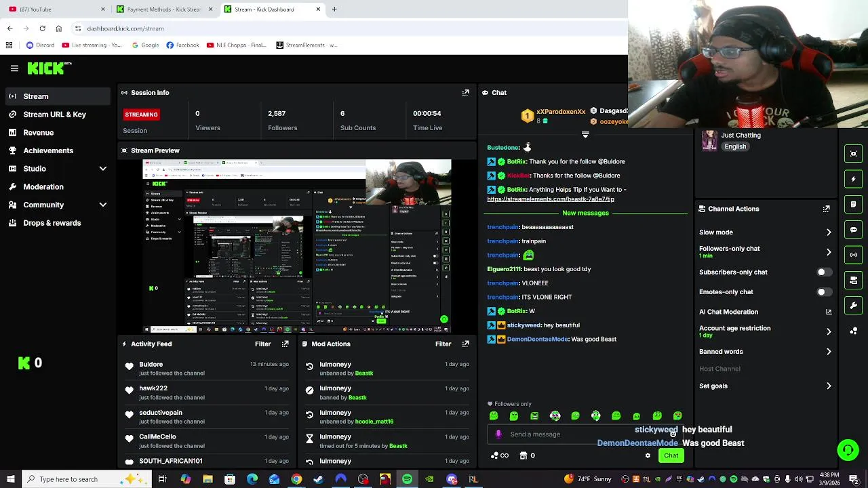Click the chat bubble icon in right sidebar
This screenshot has width=868, height=488.
[854, 230]
